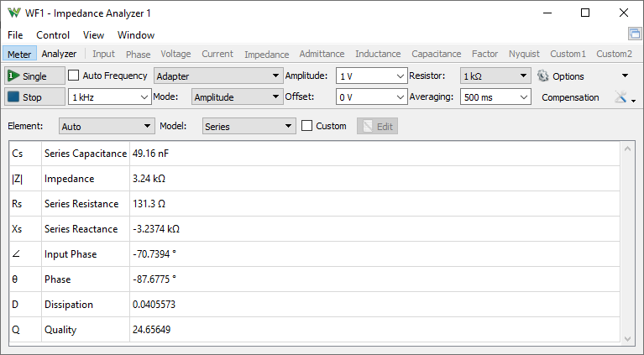
Task: Click the restore sub-window icon
Action: 634,34
